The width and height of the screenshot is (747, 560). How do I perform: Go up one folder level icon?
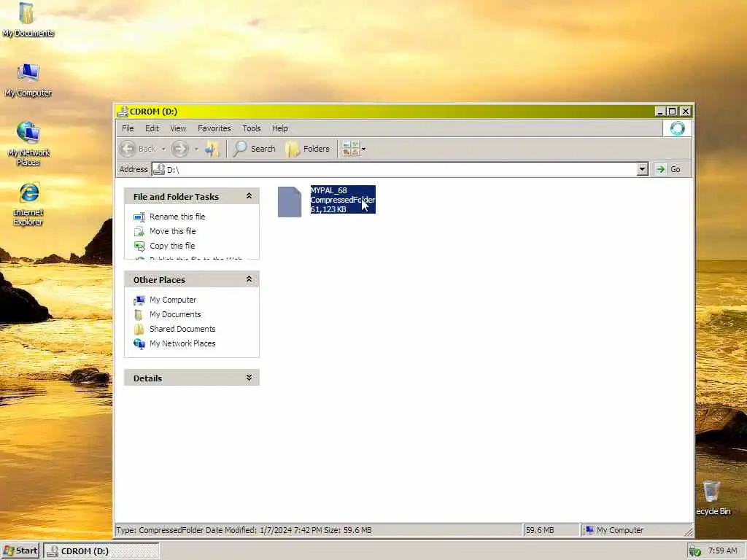212,149
